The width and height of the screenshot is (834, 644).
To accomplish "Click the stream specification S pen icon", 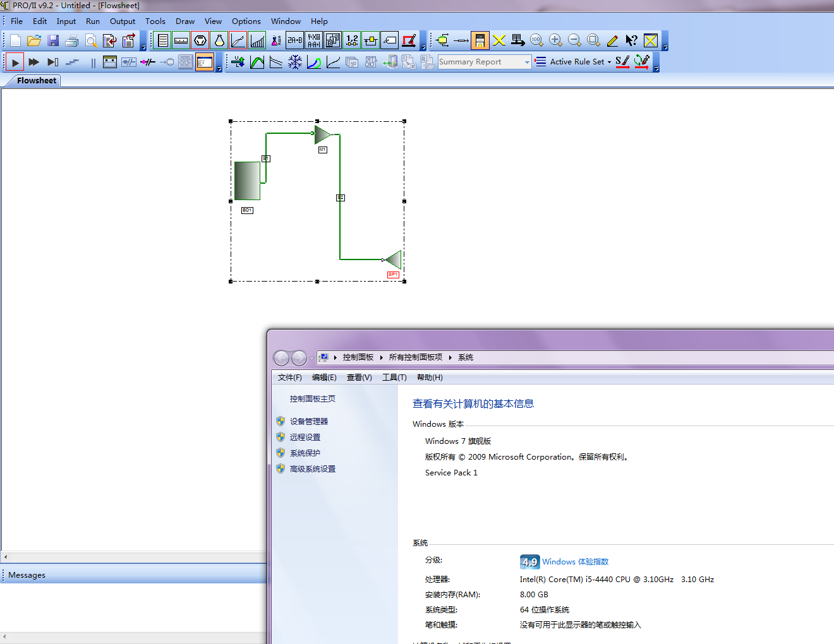I will coord(622,62).
